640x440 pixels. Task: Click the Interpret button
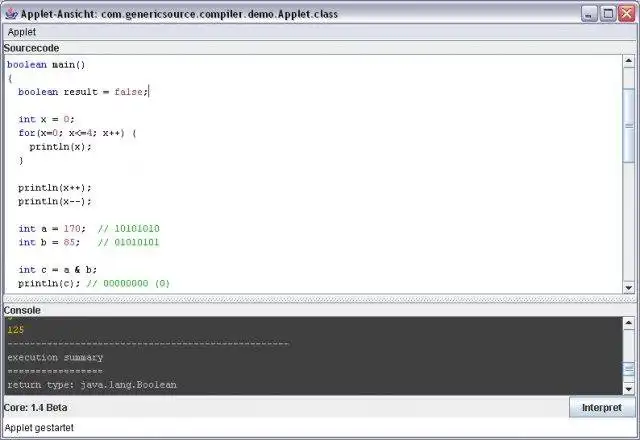[602, 407]
